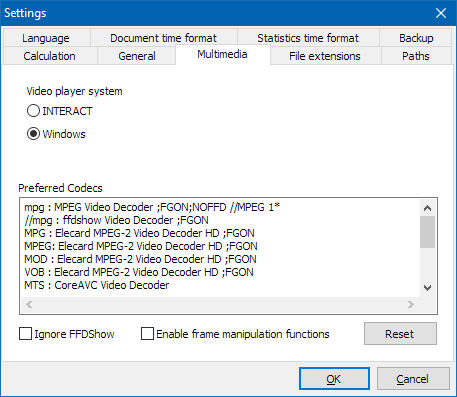Go to the Backup tab
Screen dimensions: 457x397
point(416,38)
